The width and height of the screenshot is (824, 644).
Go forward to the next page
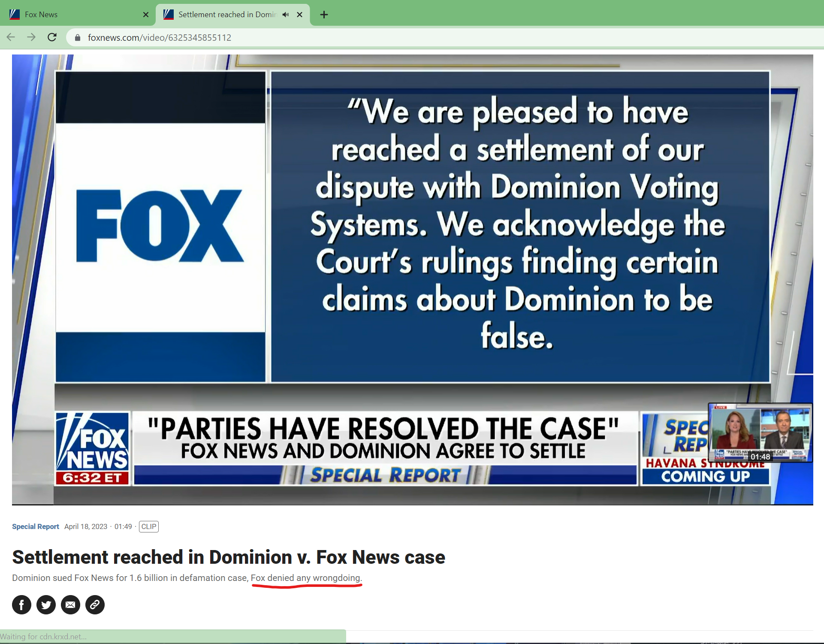[x=31, y=37]
